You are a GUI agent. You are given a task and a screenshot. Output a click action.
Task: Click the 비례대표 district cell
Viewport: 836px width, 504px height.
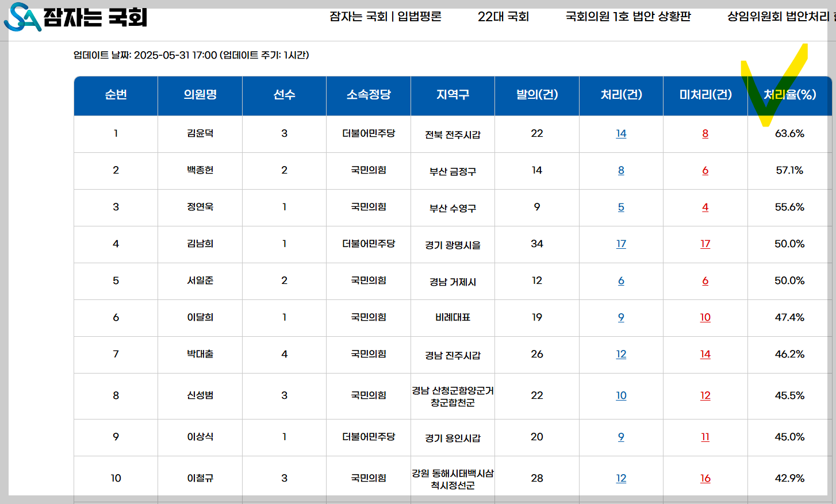tap(452, 317)
